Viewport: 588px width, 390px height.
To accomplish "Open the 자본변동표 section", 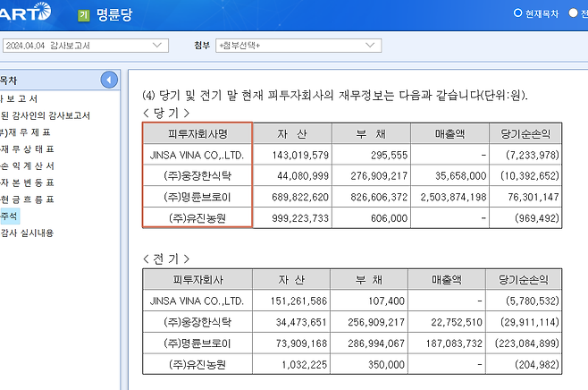I will tap(27, 182).
